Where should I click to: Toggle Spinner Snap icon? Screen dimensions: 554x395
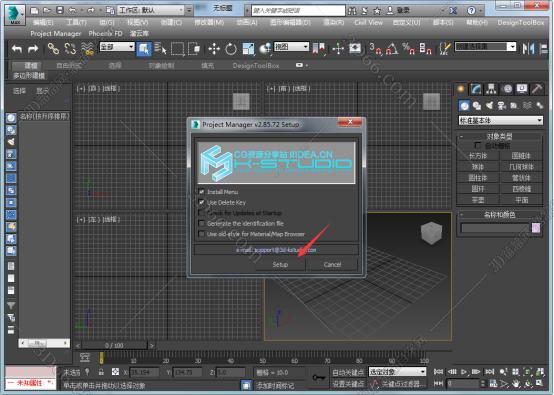pos(425,48)
